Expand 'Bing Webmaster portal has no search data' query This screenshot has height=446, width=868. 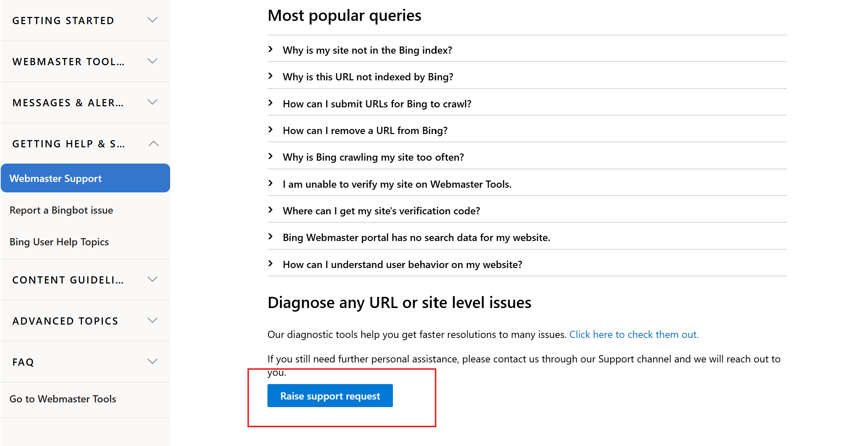click(x=271, y=237)
